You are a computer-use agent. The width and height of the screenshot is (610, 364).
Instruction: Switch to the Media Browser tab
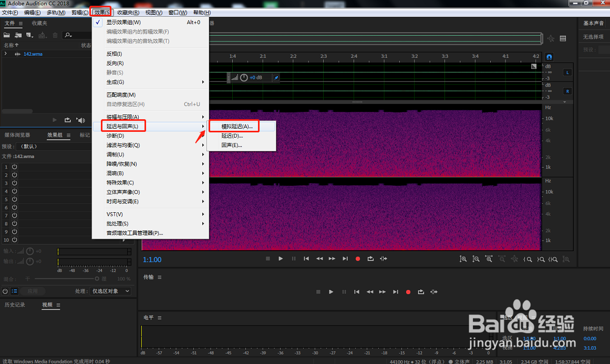click(17, 135)
